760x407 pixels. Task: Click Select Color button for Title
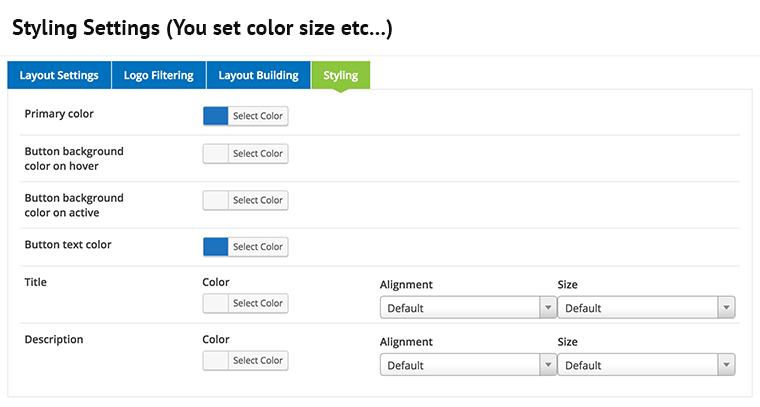[258, 303]
